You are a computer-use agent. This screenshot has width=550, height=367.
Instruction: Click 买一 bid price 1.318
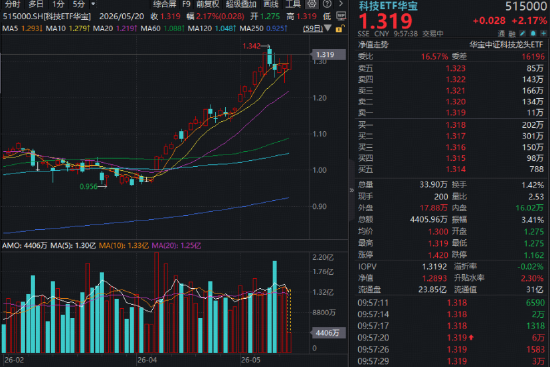pyautogui.click(x=455, y=125)
